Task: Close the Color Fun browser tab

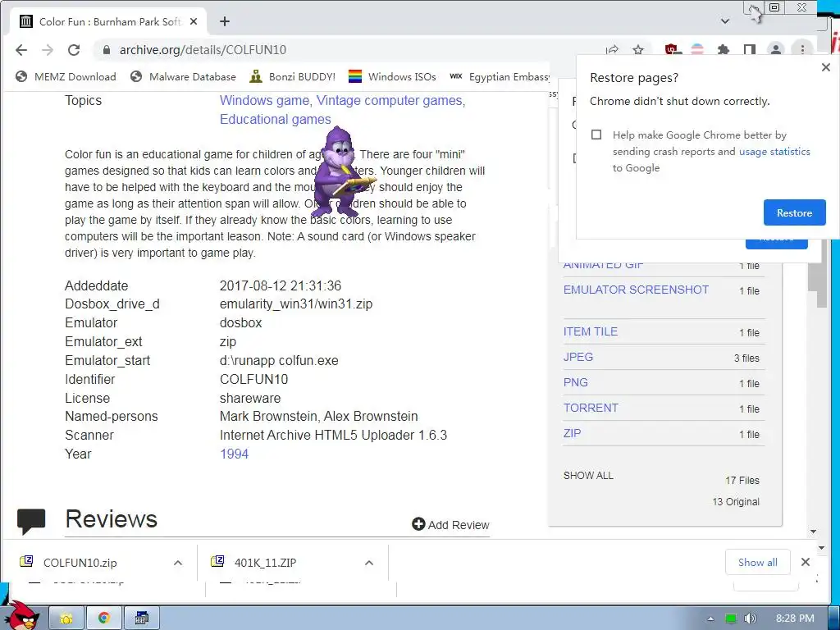Action: coord(194,21)
